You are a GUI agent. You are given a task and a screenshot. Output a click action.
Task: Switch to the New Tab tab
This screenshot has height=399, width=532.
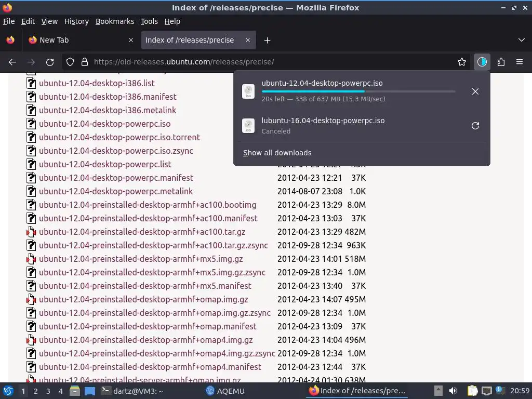click(x=81, y=40)
